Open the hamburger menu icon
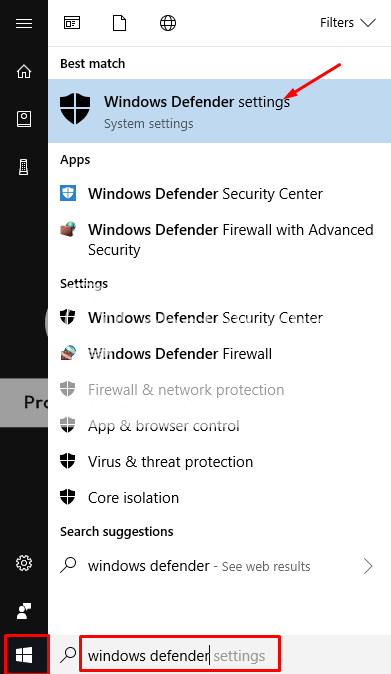 [x=24, y=23]
